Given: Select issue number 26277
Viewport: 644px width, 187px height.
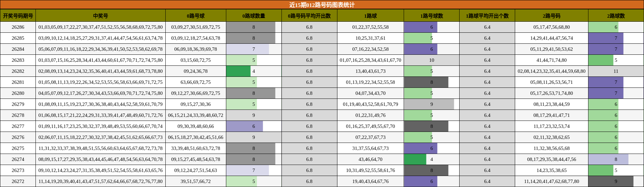Looking at the screenshot, I should click(18, 126).
